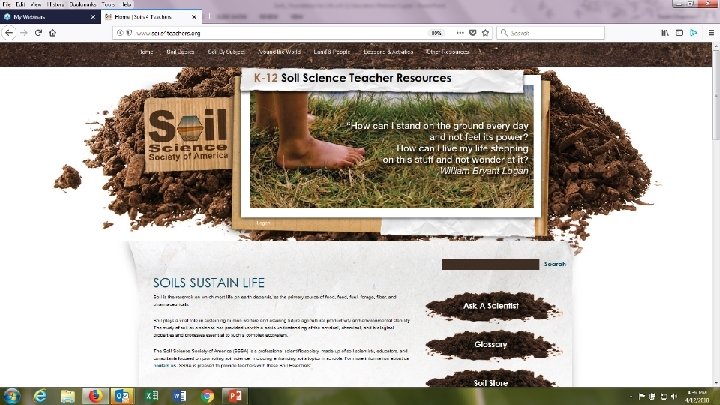Open the Soil Basics navigation item
Viewport: 720px width, 405px height.
click(180, 52)
